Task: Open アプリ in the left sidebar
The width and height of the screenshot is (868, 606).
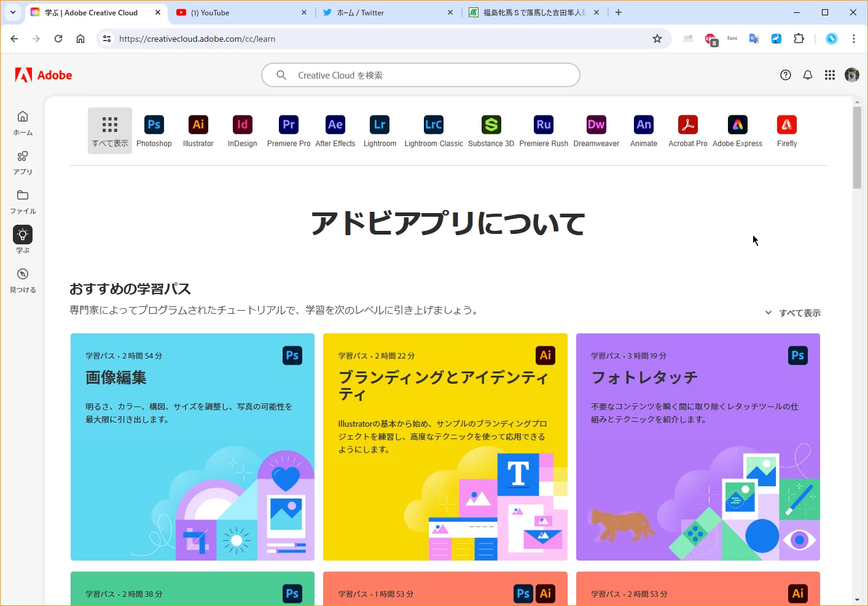Action: pos(23,163)
